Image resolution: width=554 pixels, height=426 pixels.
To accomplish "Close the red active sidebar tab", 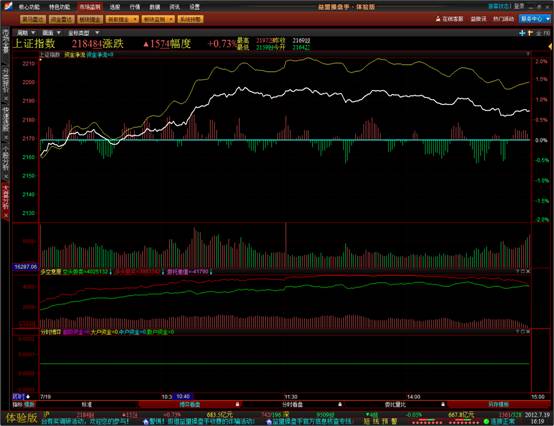I will [6, 215].
